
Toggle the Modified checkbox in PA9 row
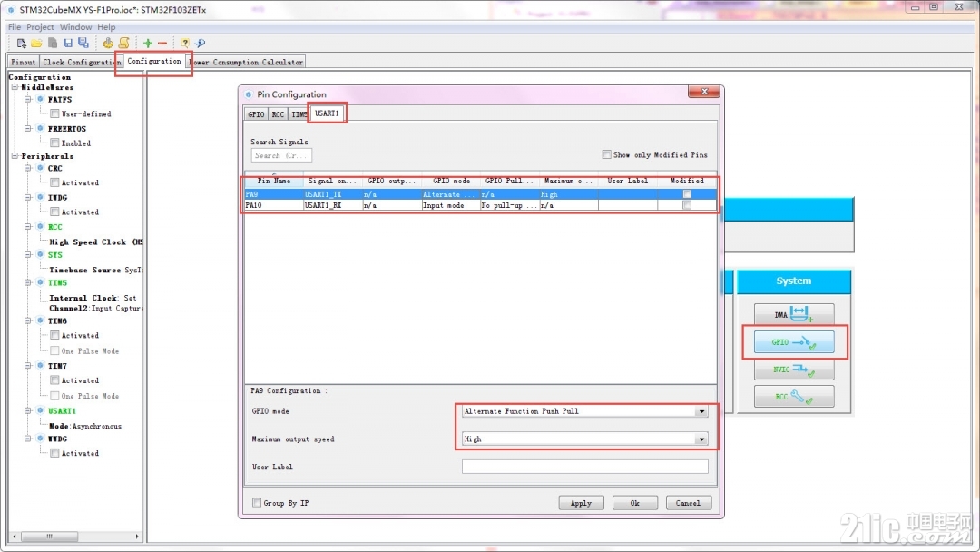coord(687,194)
